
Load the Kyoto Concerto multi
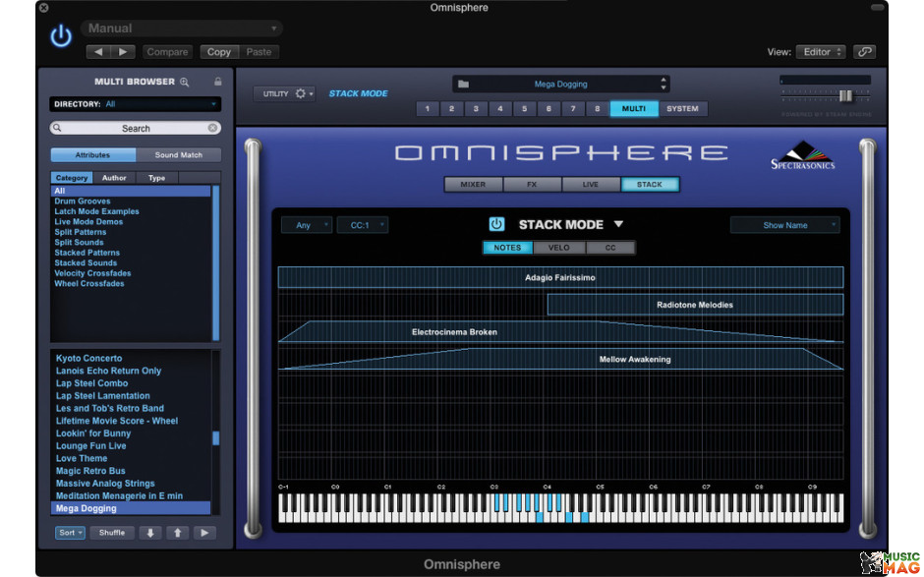(89, 359)
